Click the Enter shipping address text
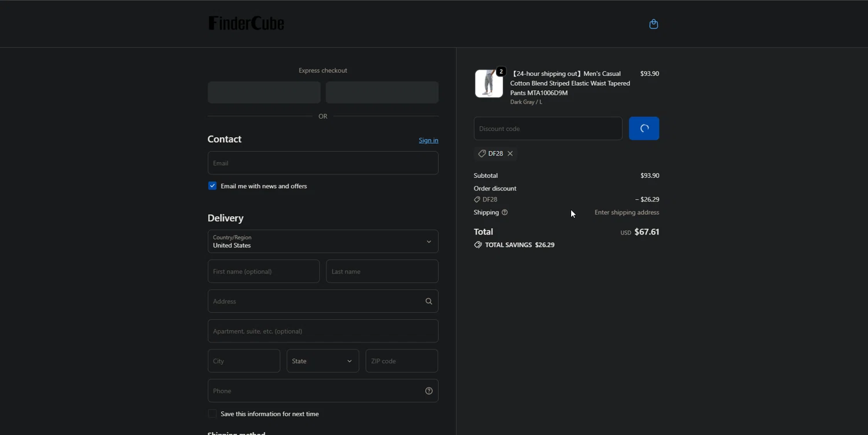 (x=627, y=213)
